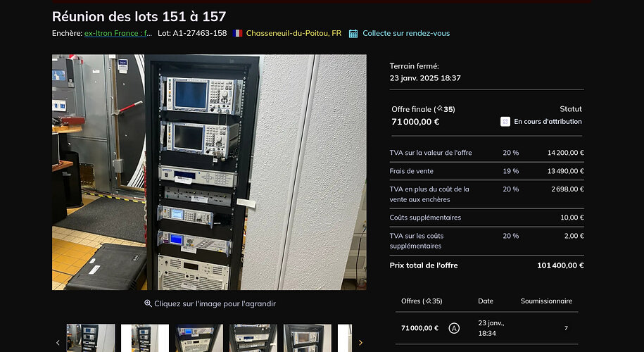The image size is (644, 352).
Task: Select the fourth thumbnail of rack units
Action: click(253, 338)
